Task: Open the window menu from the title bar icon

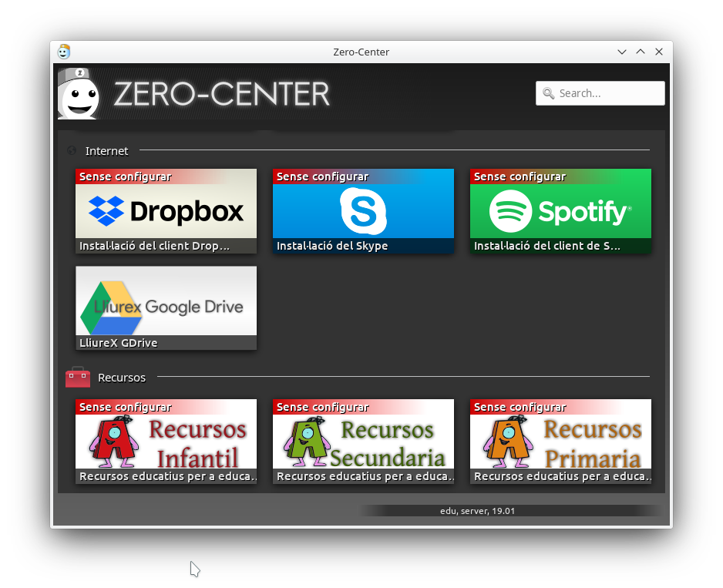Action: [x=64, y=52]
